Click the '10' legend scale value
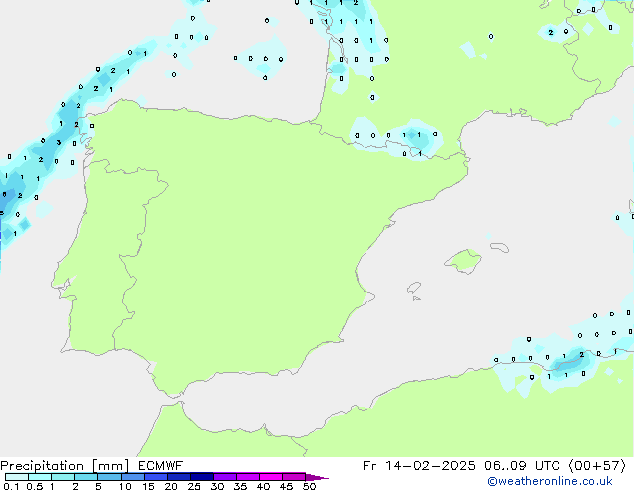The width and height of the screenshot is (634, 490). point(125,486)
